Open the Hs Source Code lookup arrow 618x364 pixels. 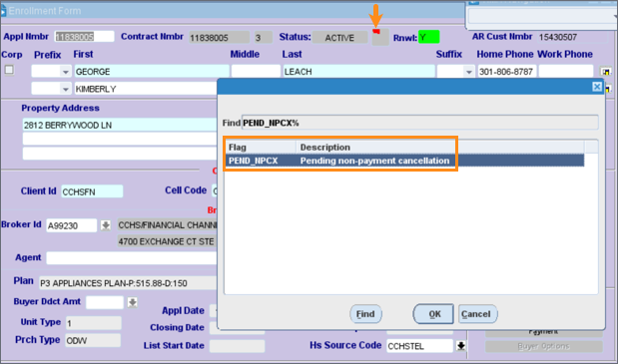460,346
